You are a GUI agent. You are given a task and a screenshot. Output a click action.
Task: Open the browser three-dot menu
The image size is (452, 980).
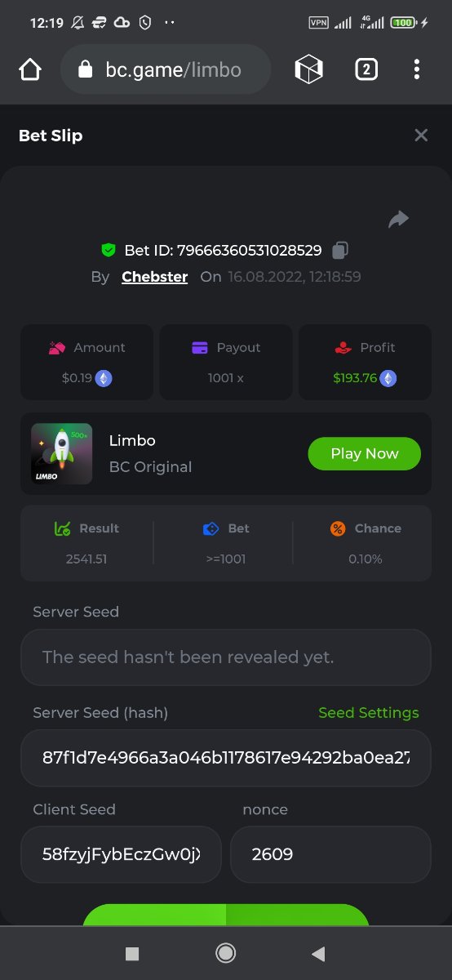click(x=417, y=70)
